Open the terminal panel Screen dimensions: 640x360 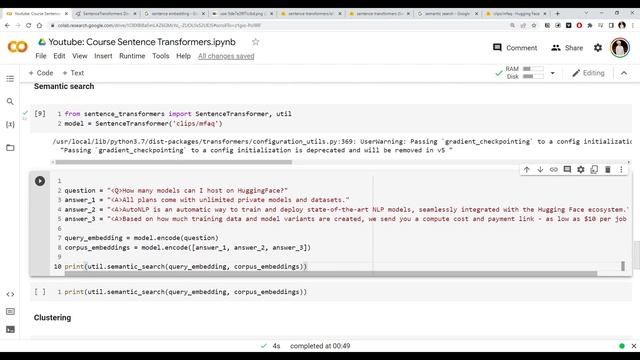click(x=10, y=329)
